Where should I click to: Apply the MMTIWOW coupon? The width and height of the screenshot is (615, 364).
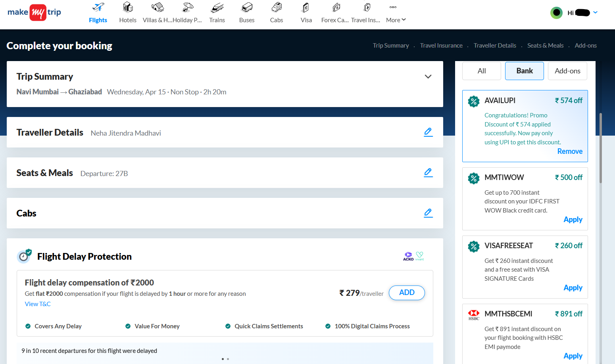click(573, 220)
